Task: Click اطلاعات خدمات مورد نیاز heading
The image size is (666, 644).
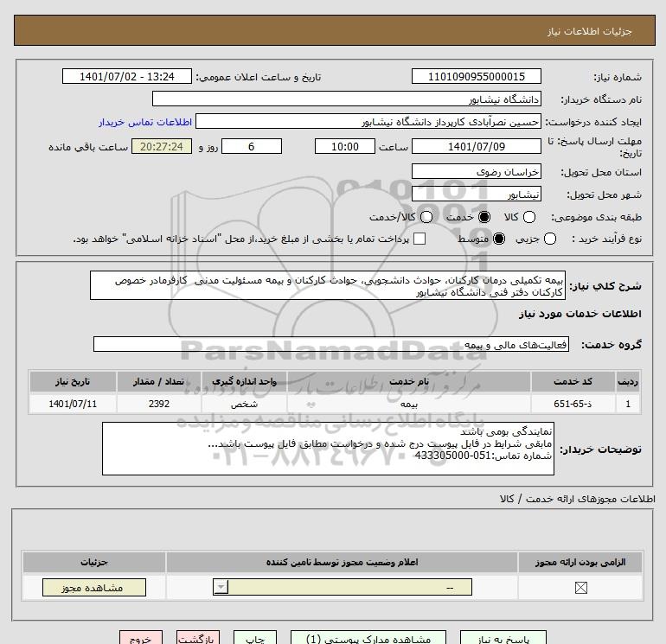Action: (580, 314)
